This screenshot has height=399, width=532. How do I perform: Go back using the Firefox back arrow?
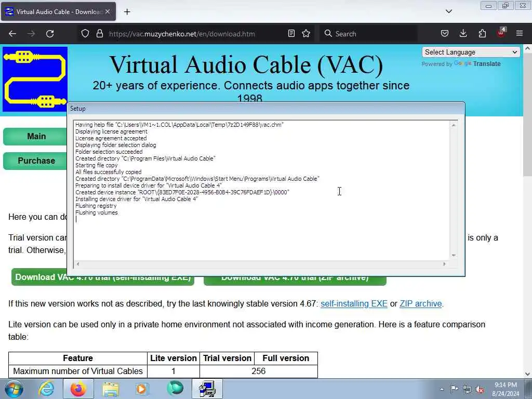(x=12, y=34)
